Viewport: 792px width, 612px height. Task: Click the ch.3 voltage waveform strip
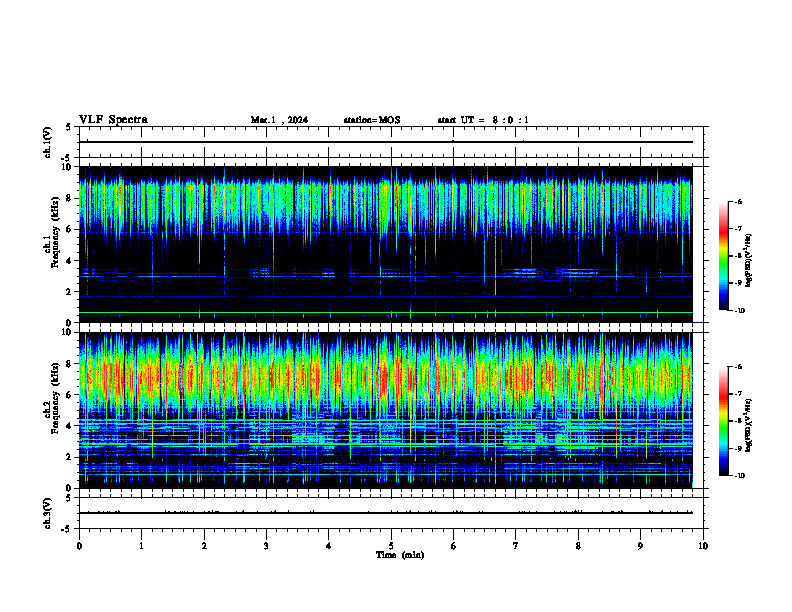391,513
